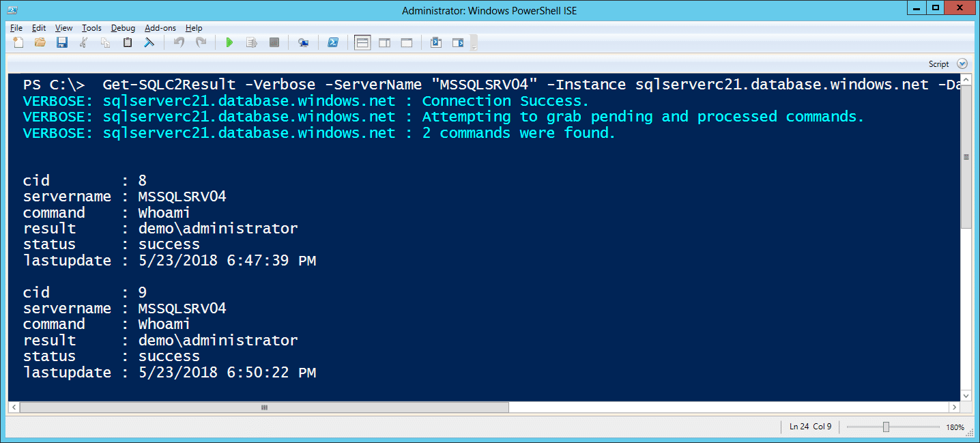Image resolution: width=980 pixels, height=443 pixels.
Task: Show script pane on top layout
Action: click(x=363, y=43)
